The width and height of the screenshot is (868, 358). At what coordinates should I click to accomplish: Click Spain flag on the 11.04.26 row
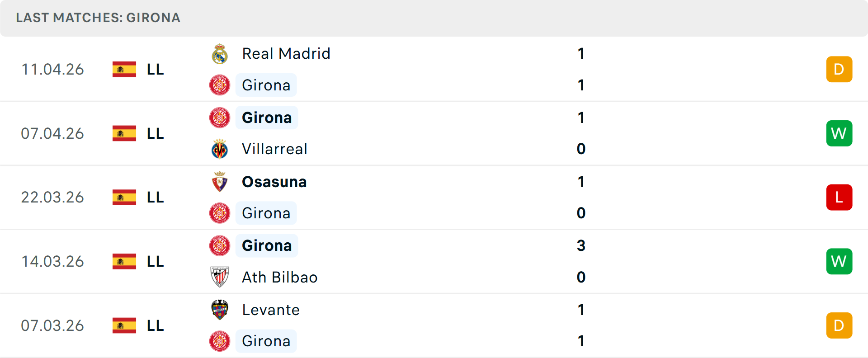[x=124, y=70]
